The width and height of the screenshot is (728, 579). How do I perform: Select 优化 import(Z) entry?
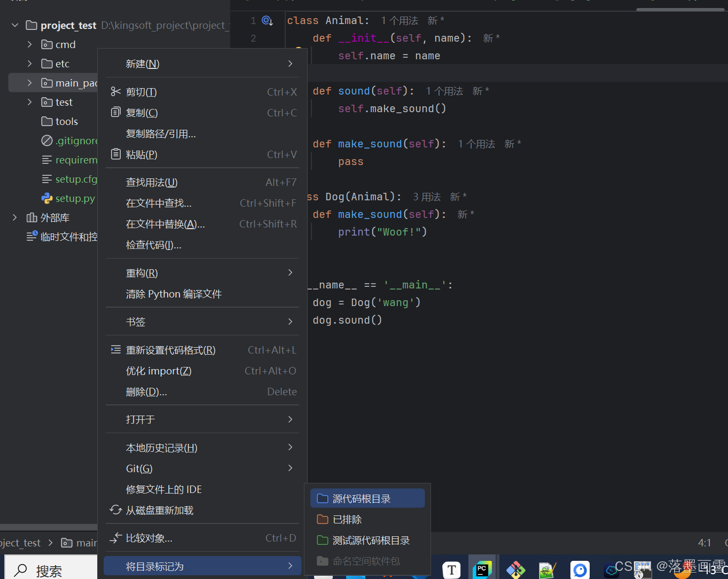point(202,371)
